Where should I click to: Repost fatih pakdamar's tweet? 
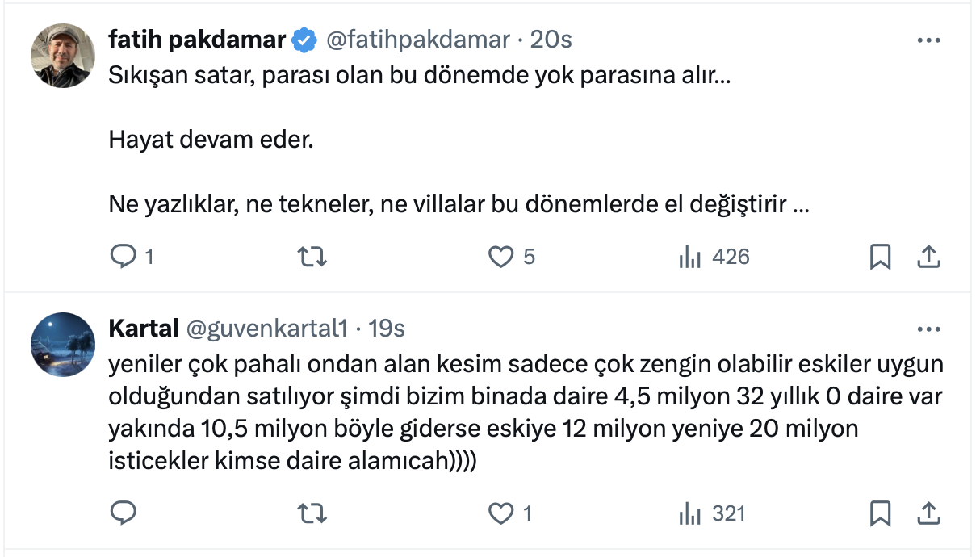coord(312,257)
